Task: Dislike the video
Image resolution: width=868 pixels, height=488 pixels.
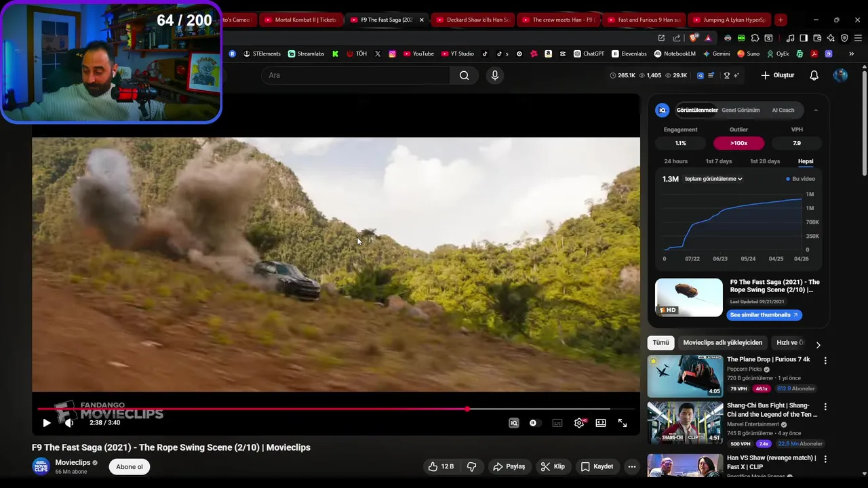Action: pyautogui.click(x=471, y=466)
